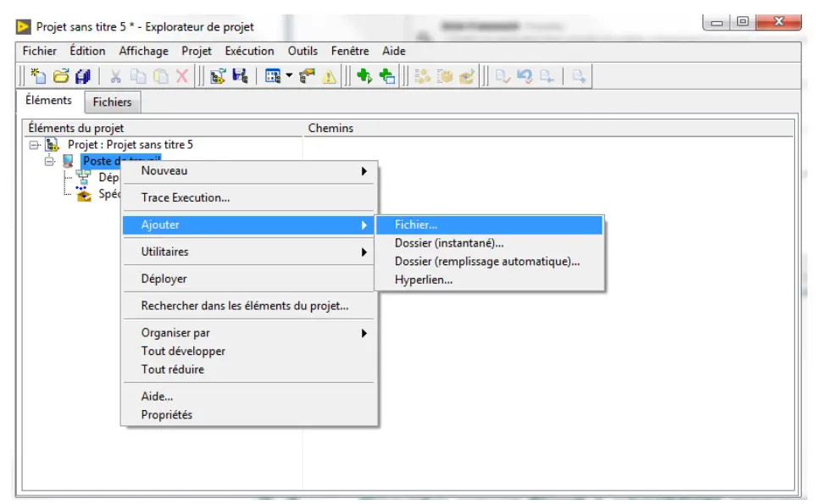Choose Fichier... in the Ajouter submenu

[489, 224]
